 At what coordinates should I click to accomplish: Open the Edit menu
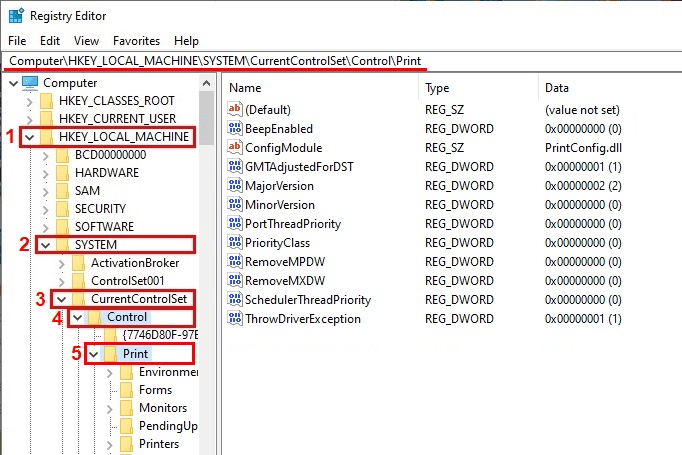tap(50, 41)
